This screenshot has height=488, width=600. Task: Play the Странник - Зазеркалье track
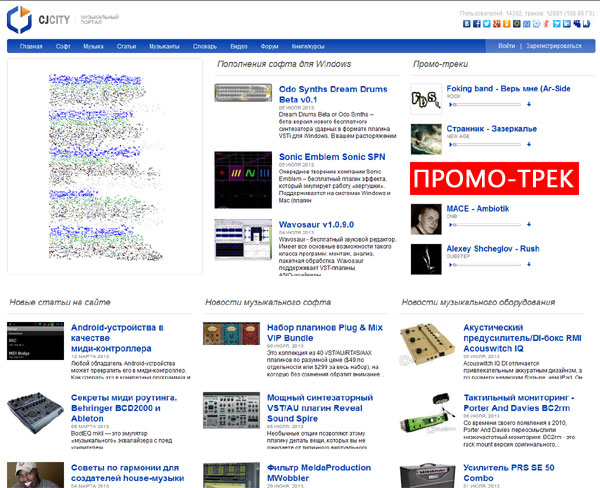point(451,144)
